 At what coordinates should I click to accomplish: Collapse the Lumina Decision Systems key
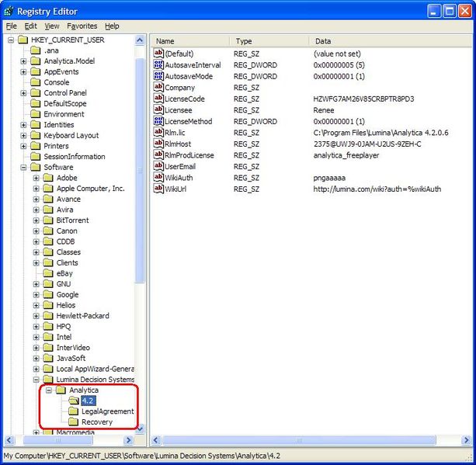point(36,380)
